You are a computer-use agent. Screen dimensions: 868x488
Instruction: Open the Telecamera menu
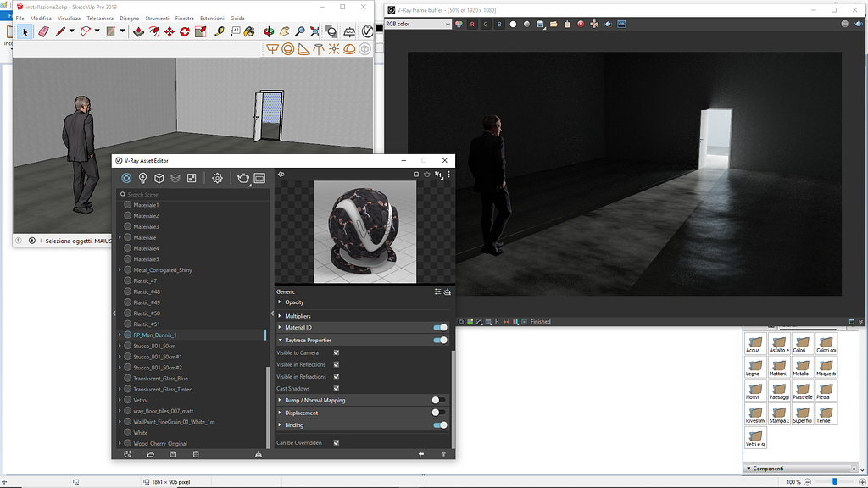point(102,17)
